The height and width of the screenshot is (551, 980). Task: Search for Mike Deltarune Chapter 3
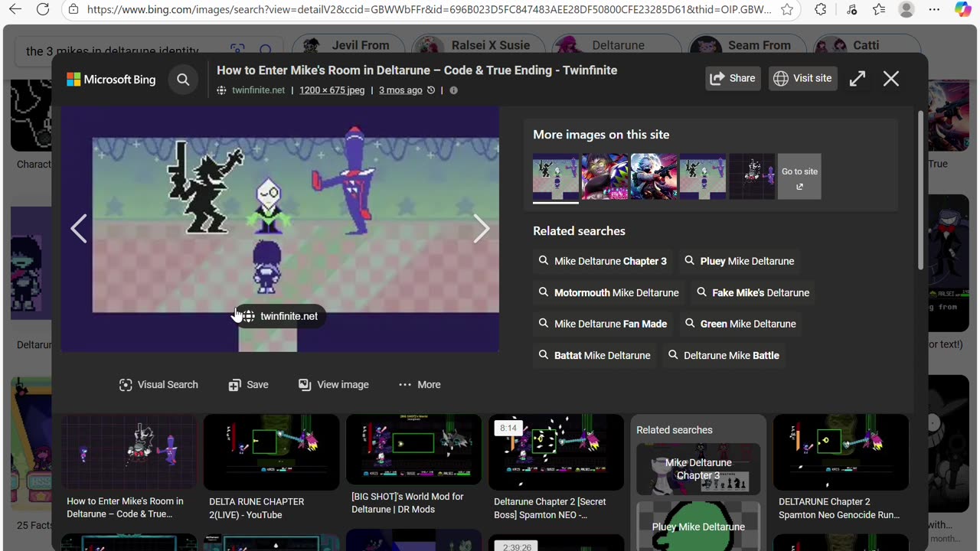pos(603,261)
